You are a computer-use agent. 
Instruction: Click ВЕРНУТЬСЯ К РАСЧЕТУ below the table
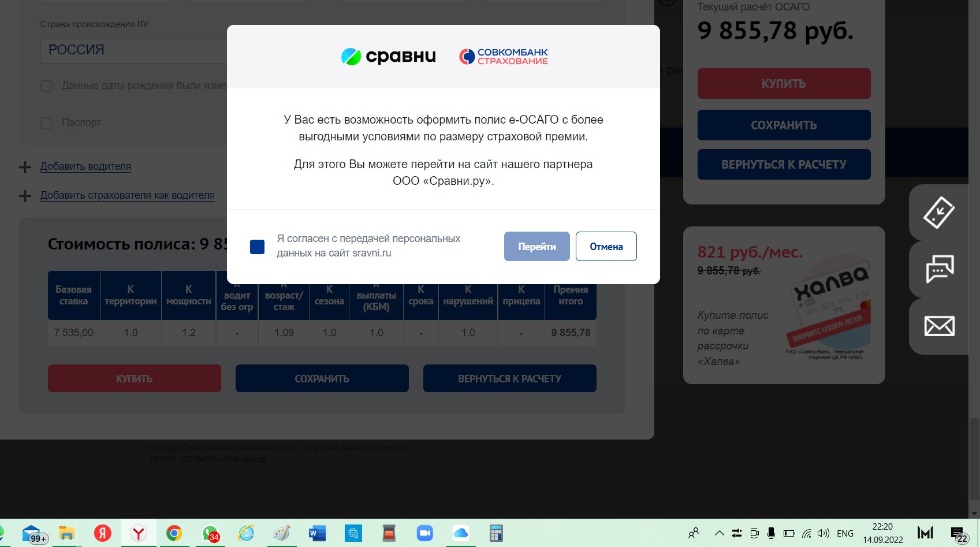[x=509, y=378]
